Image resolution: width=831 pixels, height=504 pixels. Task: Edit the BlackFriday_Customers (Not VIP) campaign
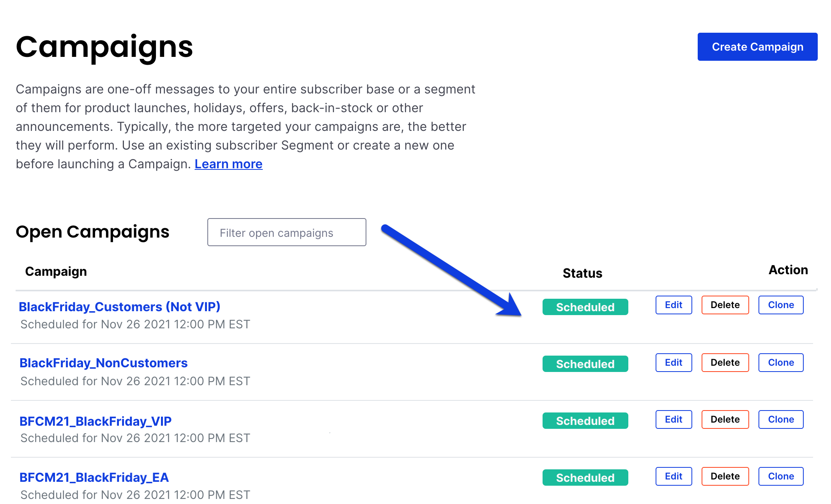[674, 305]
